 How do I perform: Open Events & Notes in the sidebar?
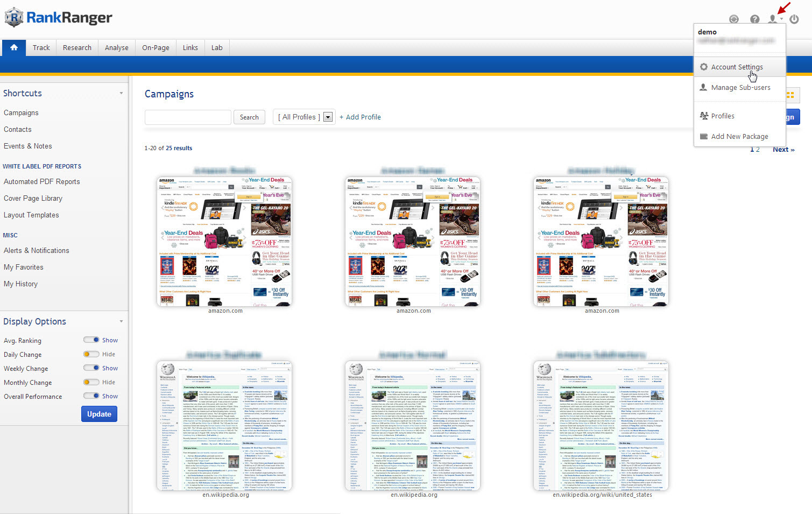pos(28,146)
